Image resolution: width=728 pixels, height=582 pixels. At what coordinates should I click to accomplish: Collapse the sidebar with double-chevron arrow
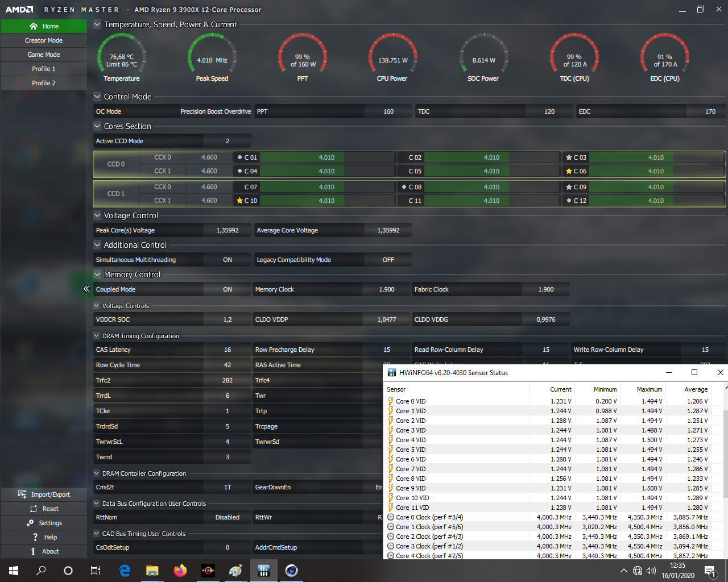point(86,289)
